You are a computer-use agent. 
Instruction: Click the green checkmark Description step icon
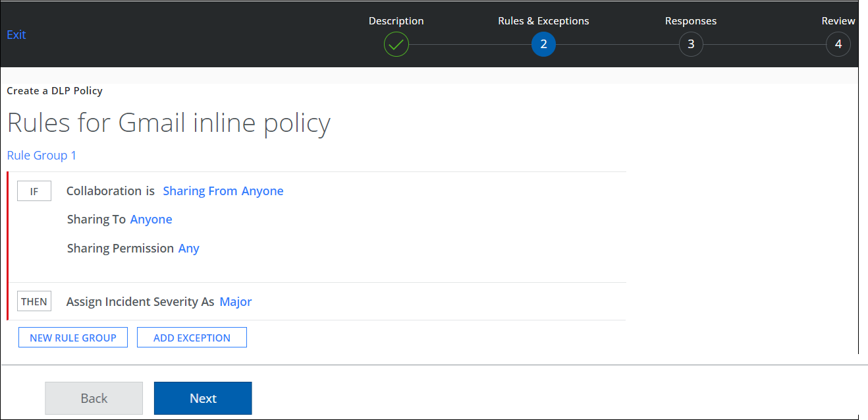[x=396, y=45]
